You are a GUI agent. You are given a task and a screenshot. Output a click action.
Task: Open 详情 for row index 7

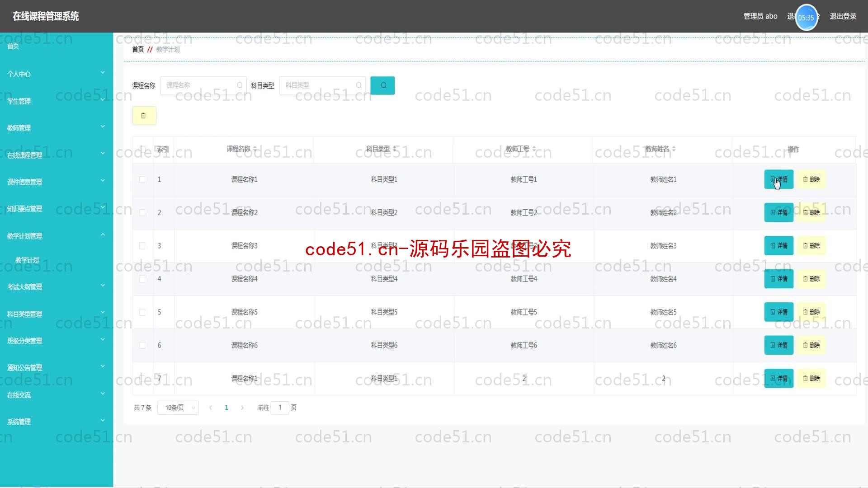(x=778, y=379)
